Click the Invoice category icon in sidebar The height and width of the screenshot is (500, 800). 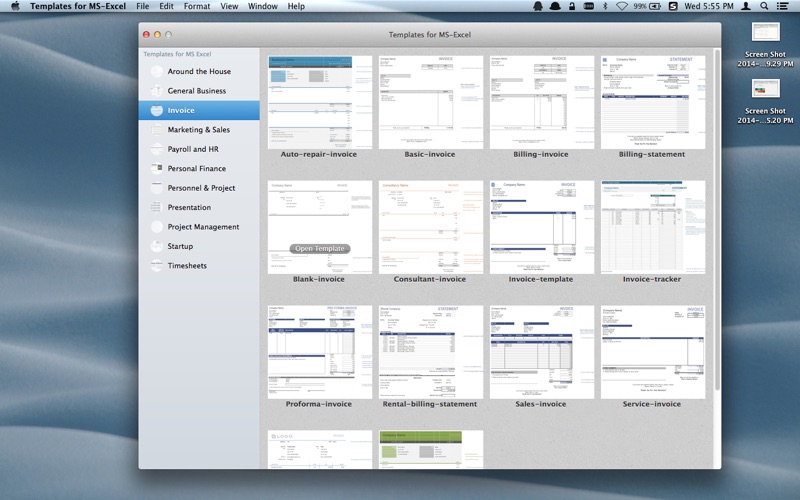[x=157, y=110]
